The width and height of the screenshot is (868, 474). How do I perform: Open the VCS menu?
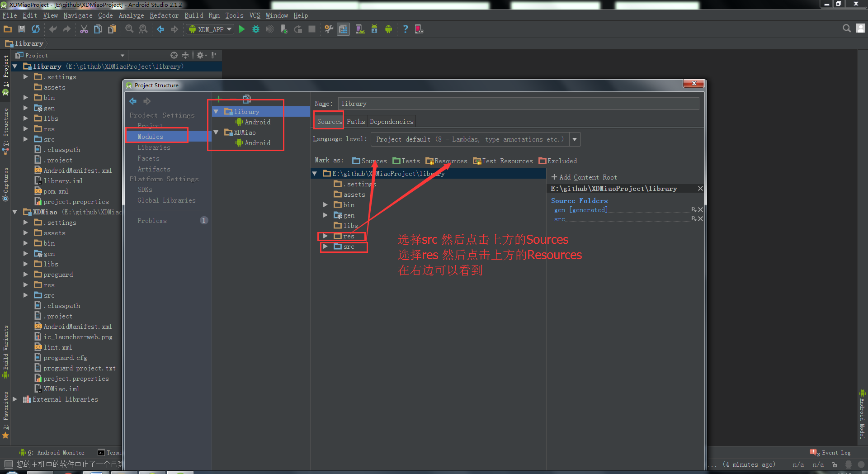[255, 15]
